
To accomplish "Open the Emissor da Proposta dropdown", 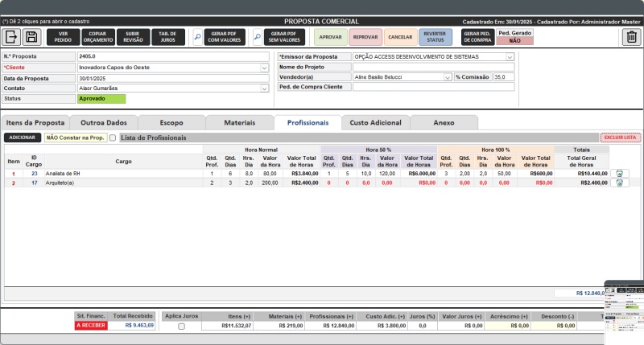I will 510,57.
